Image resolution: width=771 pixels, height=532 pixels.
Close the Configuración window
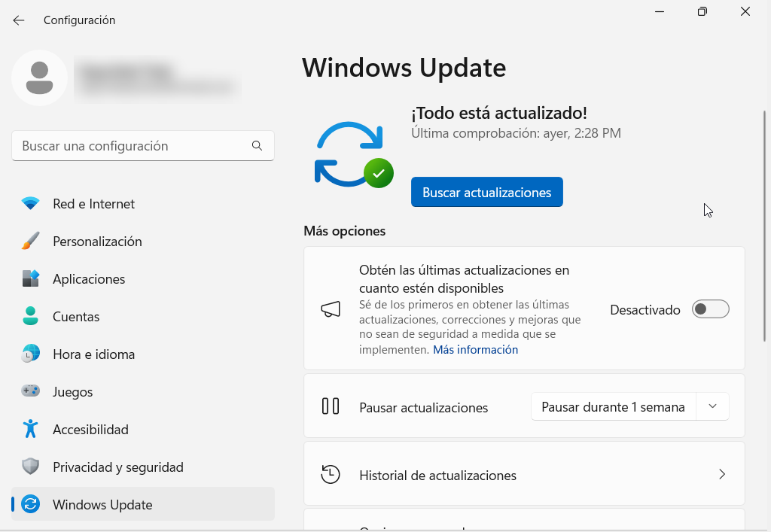pyautogui.click(x=745, y=11)
